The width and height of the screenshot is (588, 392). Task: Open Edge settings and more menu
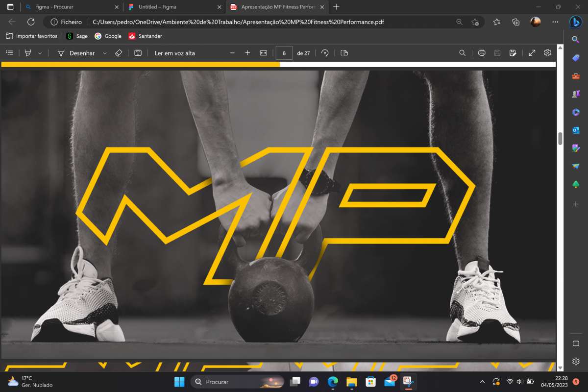555,22
